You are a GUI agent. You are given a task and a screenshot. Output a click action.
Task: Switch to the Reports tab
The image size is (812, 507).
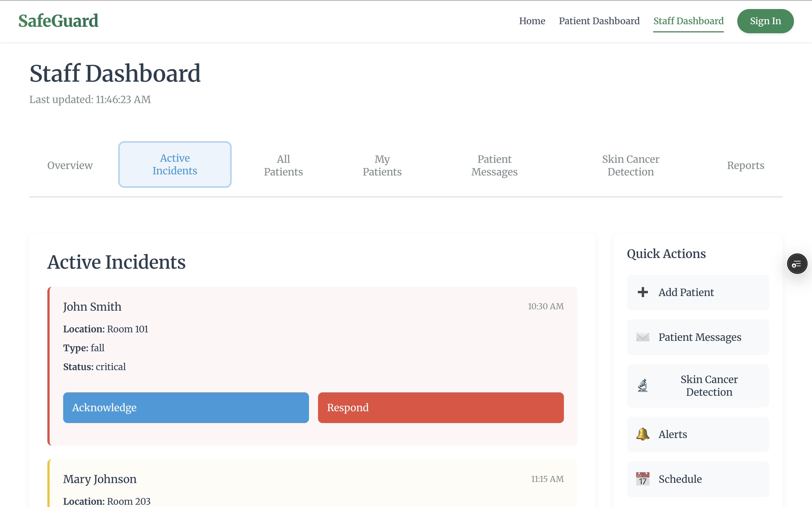coord(745,165)
